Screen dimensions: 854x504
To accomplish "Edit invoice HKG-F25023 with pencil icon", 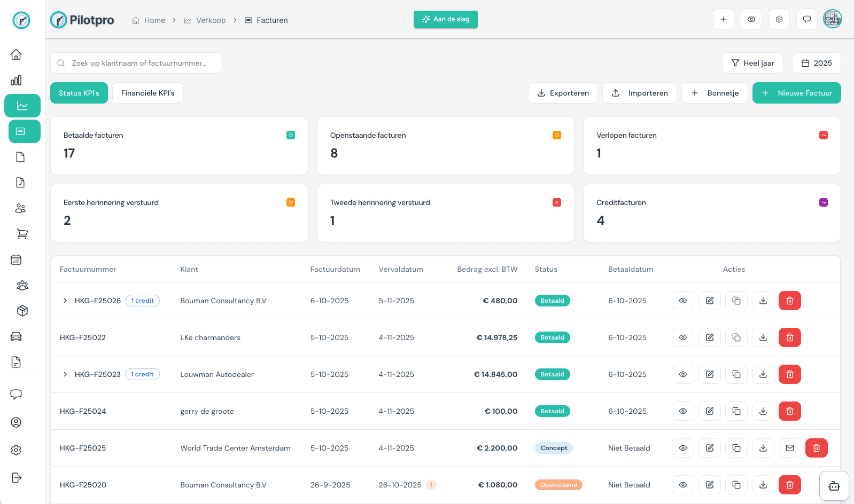I will 709,374.
